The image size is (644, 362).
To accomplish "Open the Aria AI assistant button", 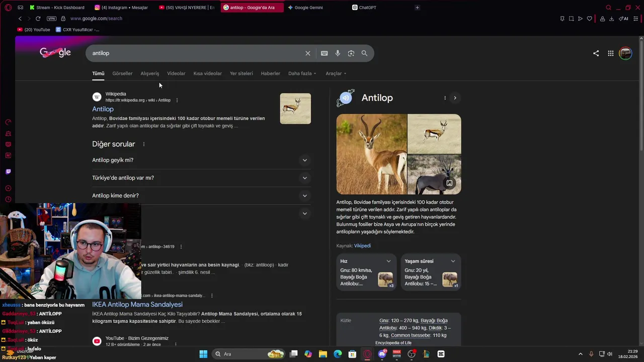I will tap(623, 19).
